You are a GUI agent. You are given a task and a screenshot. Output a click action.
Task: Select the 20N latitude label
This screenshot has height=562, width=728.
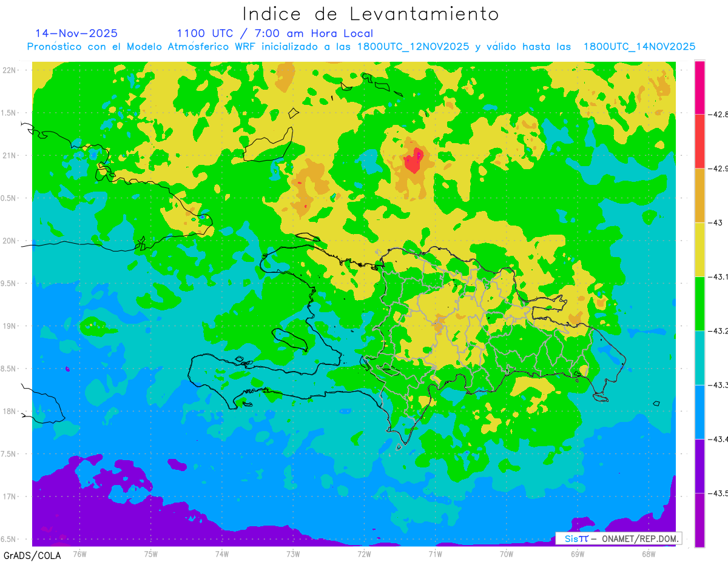tap(10, 241)
